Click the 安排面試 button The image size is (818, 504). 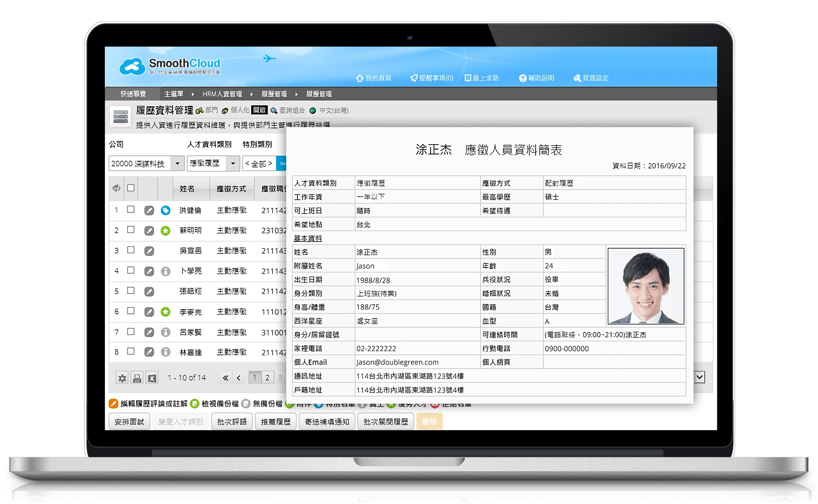point(129,421)
